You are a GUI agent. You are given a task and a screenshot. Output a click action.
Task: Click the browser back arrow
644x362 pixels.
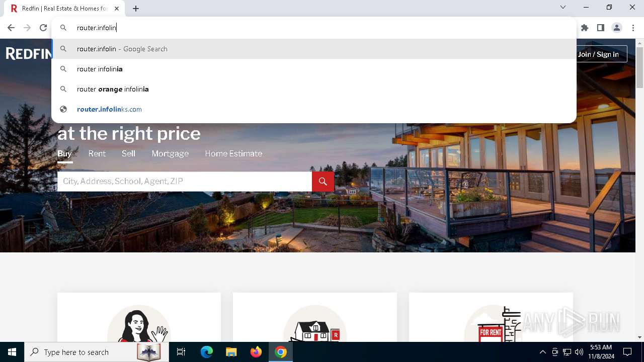(x=11, y=28)
